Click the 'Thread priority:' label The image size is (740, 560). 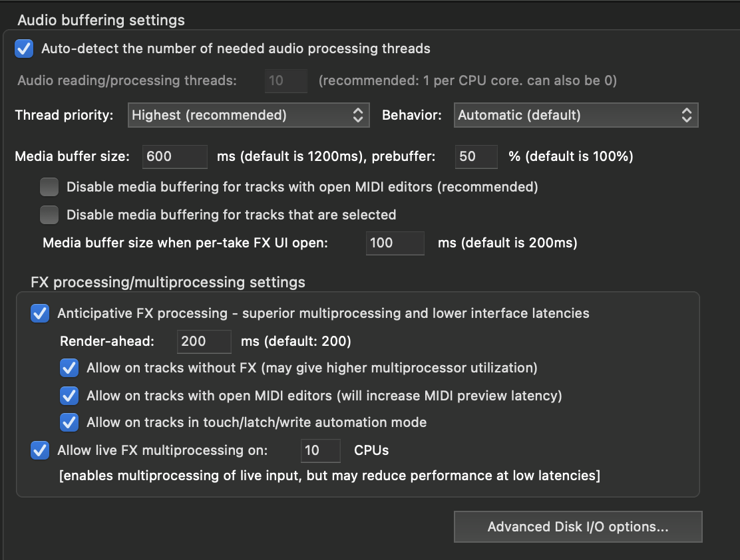[x=64, y=115]
